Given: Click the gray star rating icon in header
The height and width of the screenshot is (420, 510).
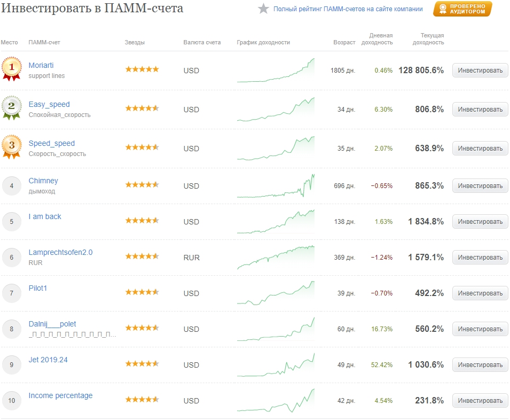Looking at the screenshot, I should click(x=263, y=9).
